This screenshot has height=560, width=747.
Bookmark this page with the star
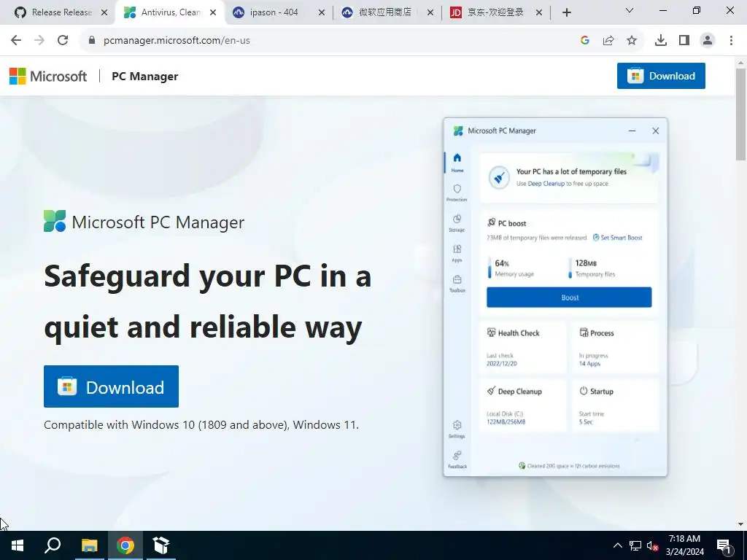click(632, 41)
